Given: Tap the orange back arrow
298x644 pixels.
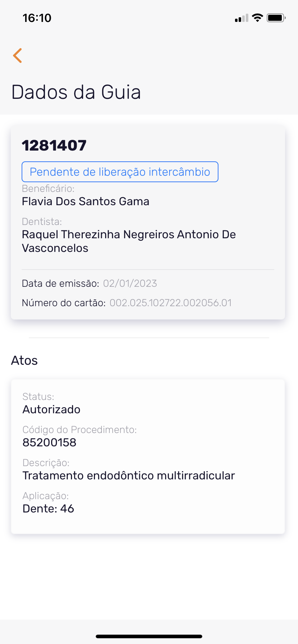Looking at the screenshot, I should pos(17,56).
